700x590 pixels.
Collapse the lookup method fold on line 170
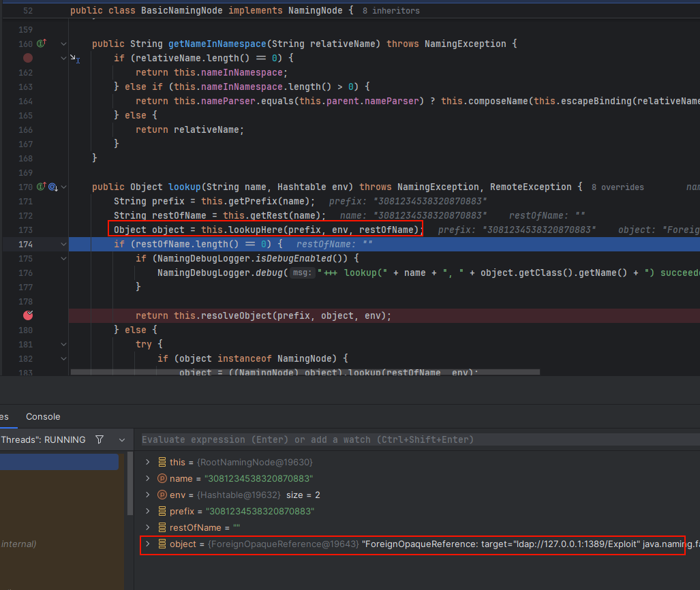63,187
